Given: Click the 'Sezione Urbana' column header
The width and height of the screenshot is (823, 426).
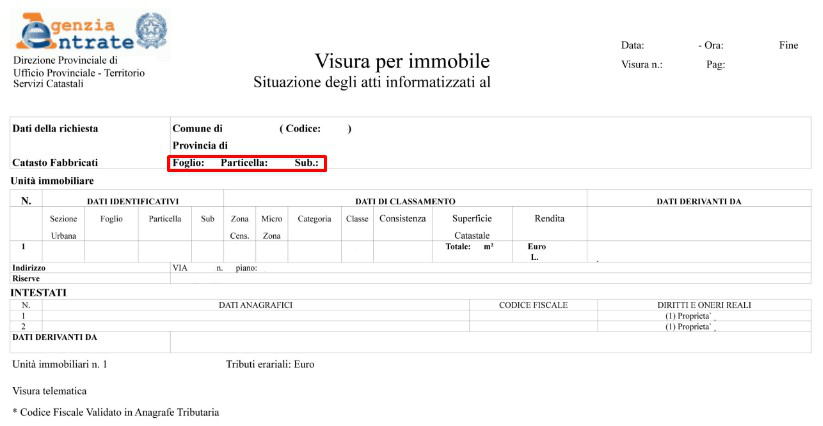Looking at the screenshot, I should click(64, 227).
